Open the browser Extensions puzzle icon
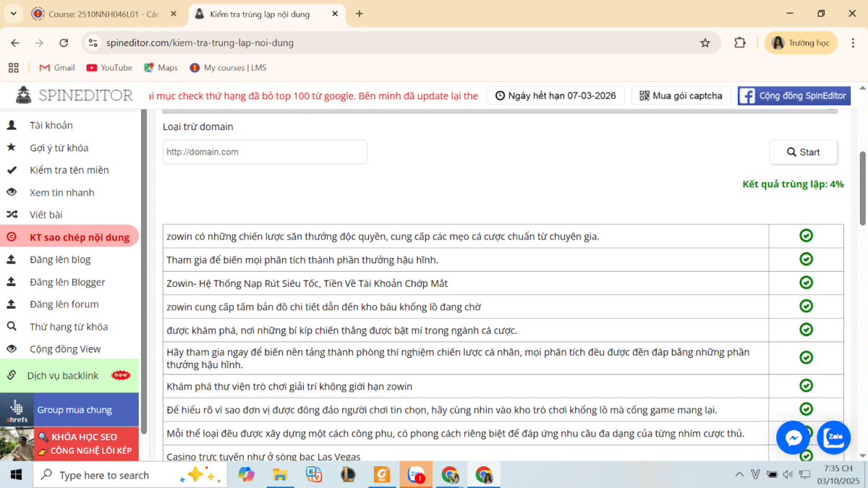 pos(739,43)
